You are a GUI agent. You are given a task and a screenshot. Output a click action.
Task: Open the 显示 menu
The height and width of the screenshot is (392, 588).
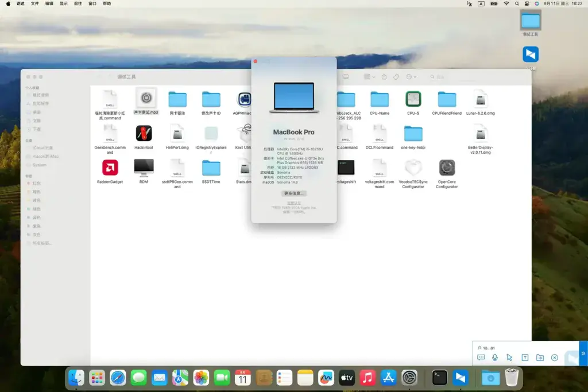(64, 3)
